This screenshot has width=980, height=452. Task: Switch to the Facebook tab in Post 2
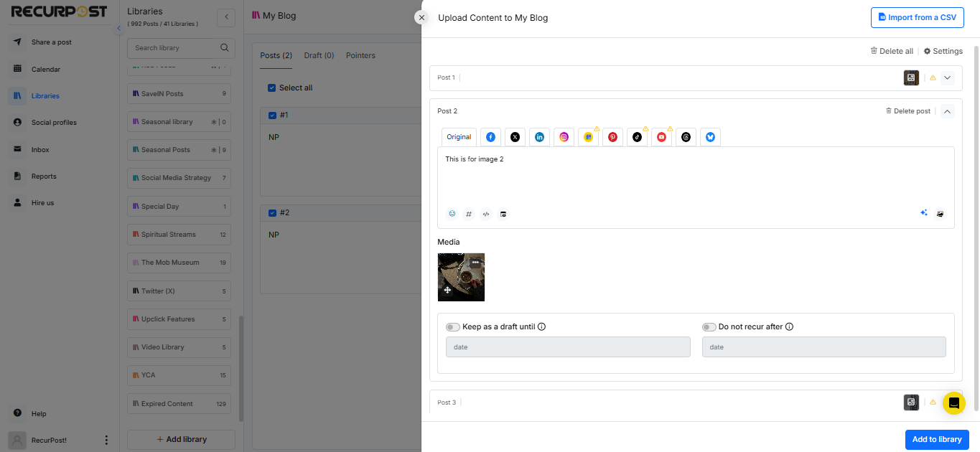click(x=491, y=137)
